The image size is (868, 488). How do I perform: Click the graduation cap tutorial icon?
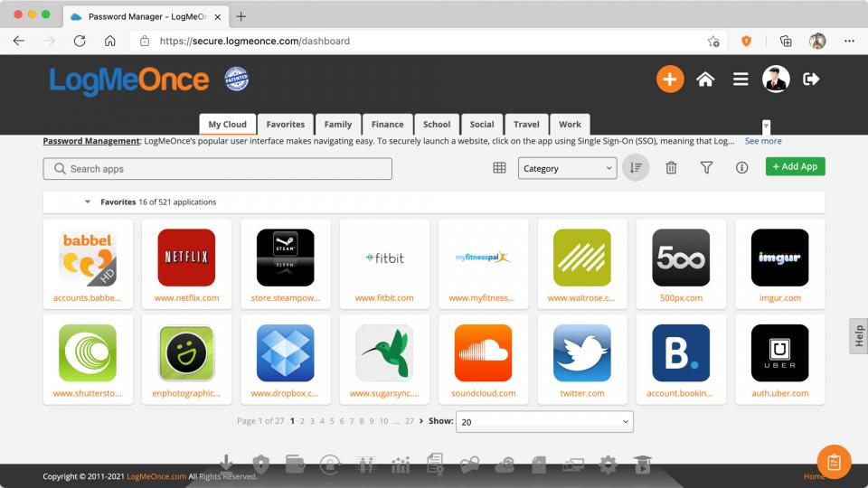click(643, 465)
